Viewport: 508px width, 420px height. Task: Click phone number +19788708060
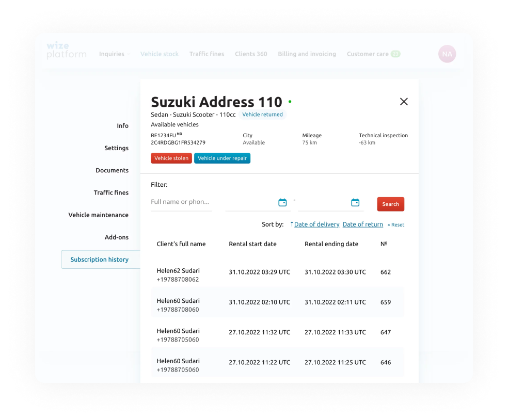(178, 310)
